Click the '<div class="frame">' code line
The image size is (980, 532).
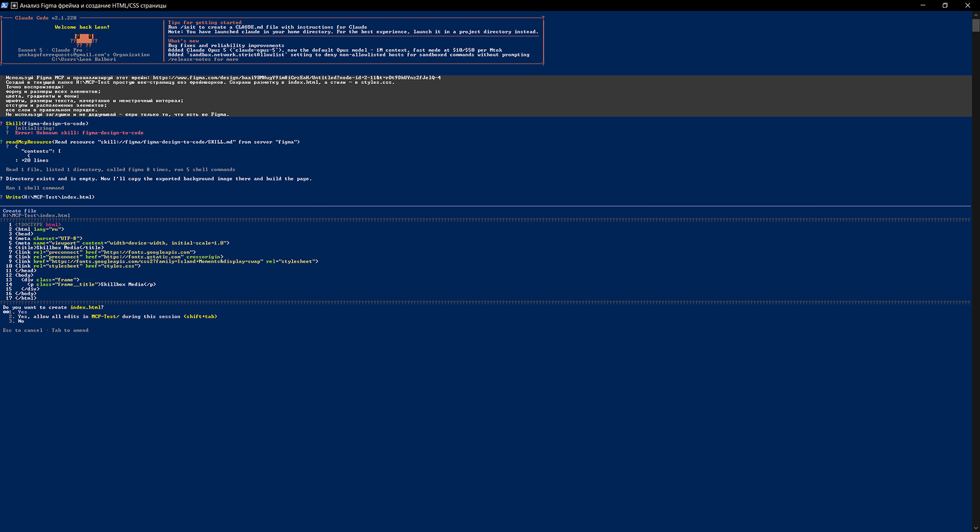50,280
